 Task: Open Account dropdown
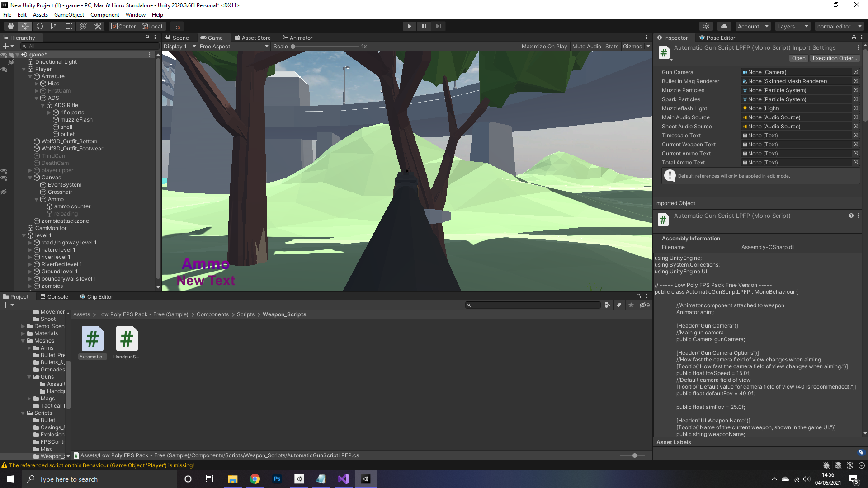tap(753, 26)
